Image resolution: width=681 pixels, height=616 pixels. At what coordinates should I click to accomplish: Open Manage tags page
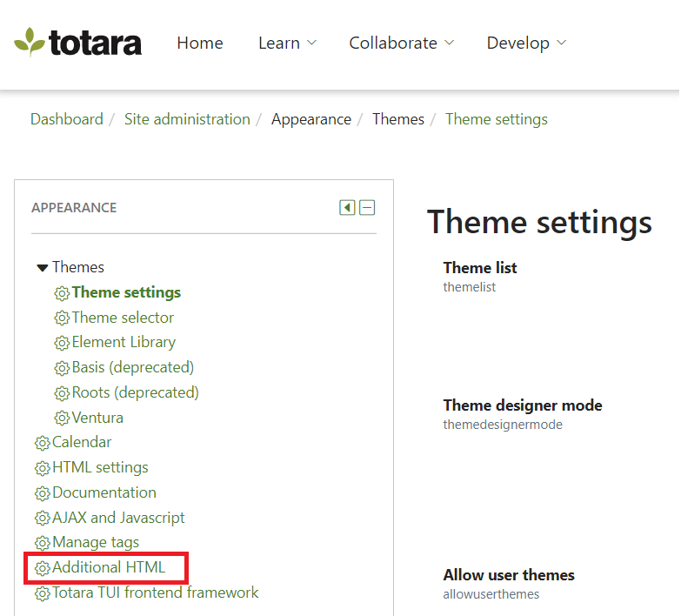pyautogui.click(x=96, y=543)
